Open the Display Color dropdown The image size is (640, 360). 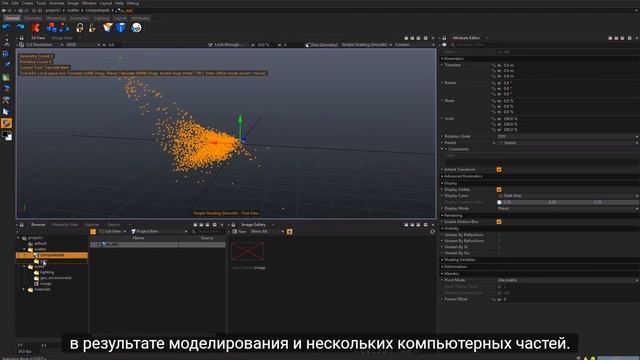coord(567,196)
